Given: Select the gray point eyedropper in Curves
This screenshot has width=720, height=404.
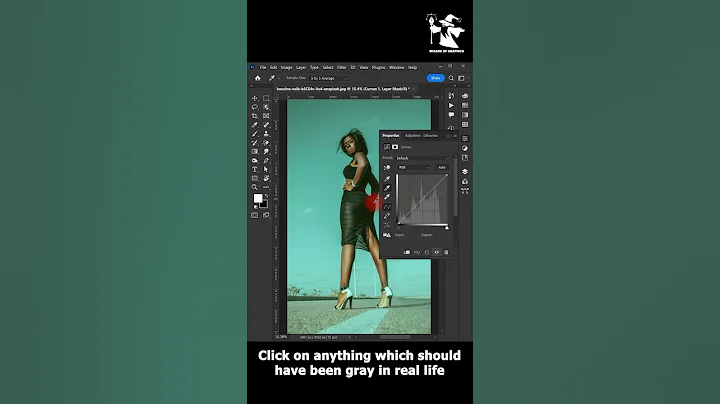Looking at the screenshot, I should coord(387,188).
